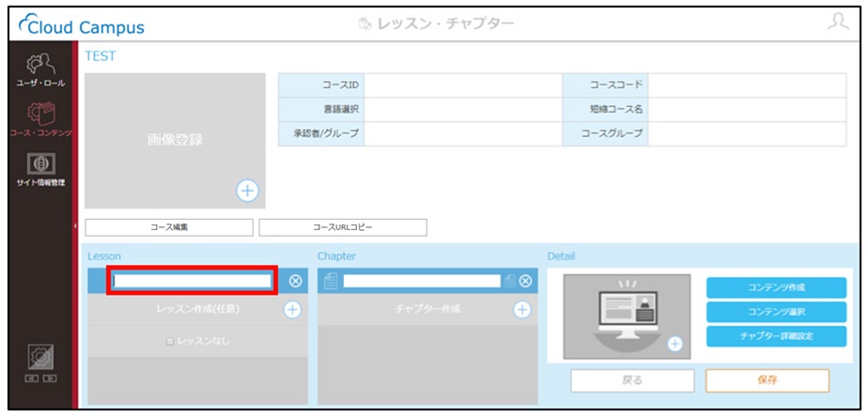Open the user profile icon at top right
This screenshot has height=417, width=868.
click(838, 23)
